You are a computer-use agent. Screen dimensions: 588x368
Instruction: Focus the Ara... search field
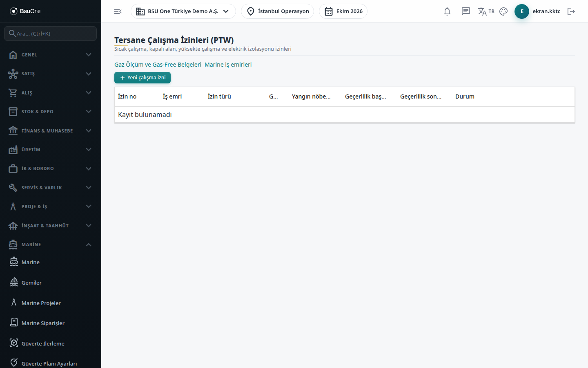pos(51,34)
